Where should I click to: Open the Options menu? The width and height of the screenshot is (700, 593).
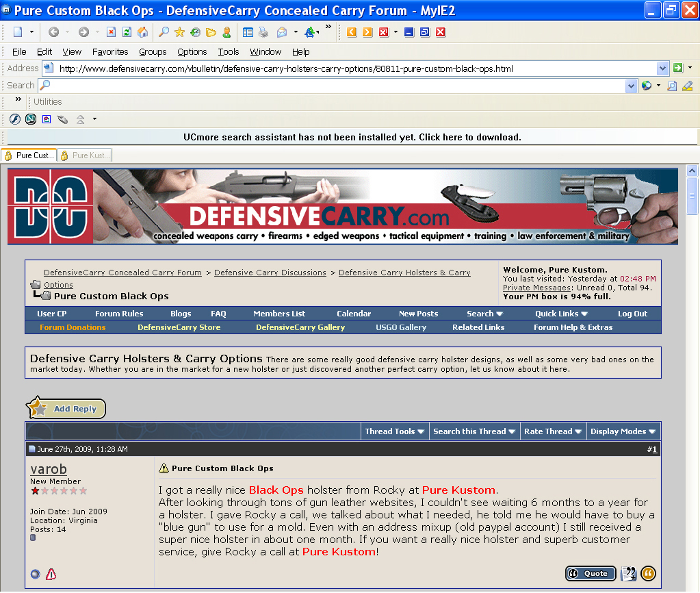(192, 52)
